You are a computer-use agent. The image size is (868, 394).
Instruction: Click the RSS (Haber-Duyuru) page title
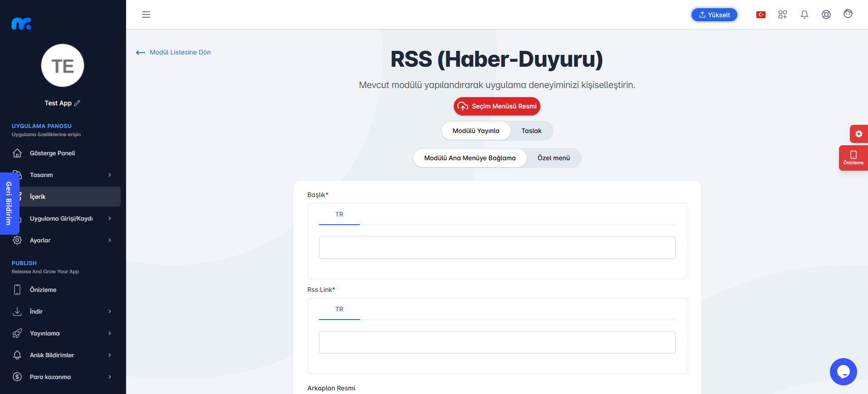(497, 59)
